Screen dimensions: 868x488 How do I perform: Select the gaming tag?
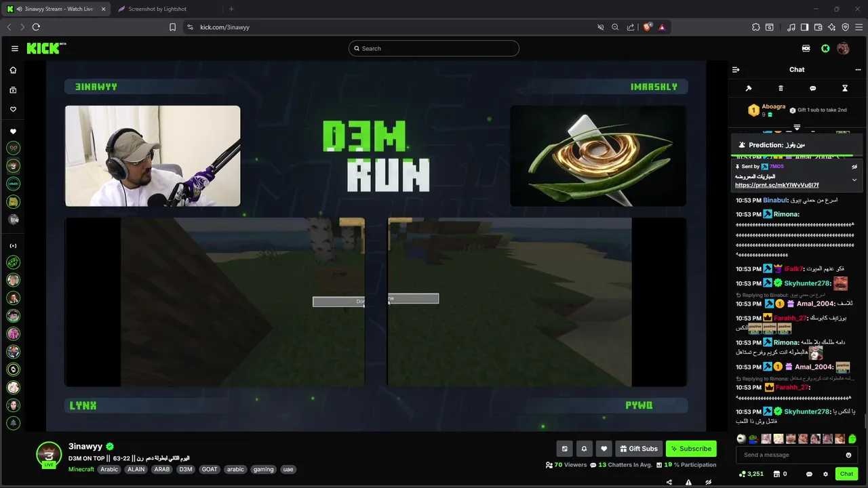point(263,469)
